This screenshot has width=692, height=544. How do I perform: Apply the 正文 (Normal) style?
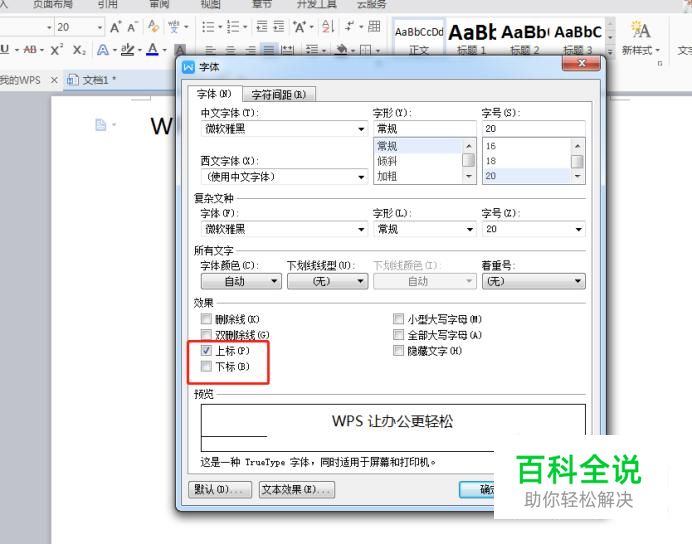pyautogui.click(x=419, y=38)
